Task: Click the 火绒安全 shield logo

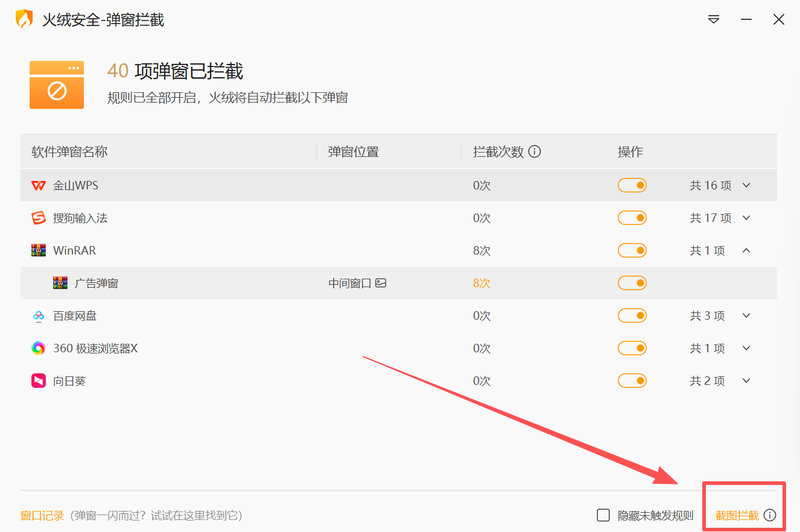Action: point(23,19)
